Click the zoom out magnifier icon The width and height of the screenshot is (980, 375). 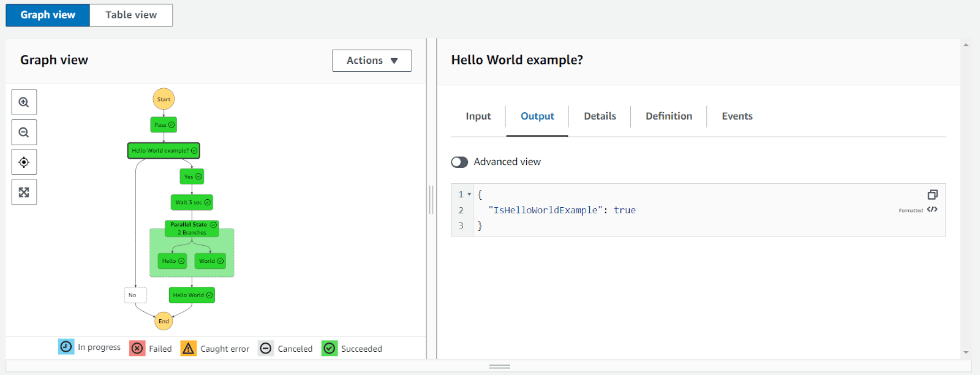coord(24,132)
